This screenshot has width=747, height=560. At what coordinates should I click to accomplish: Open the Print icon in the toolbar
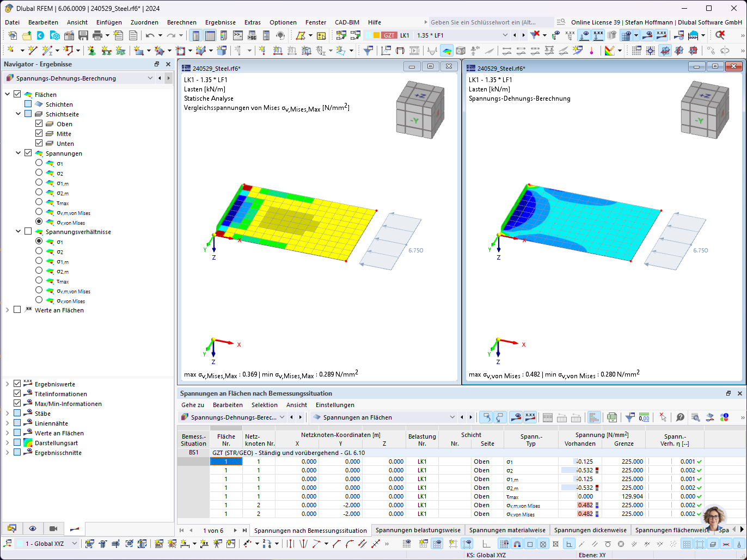click(x=97, y=35)
